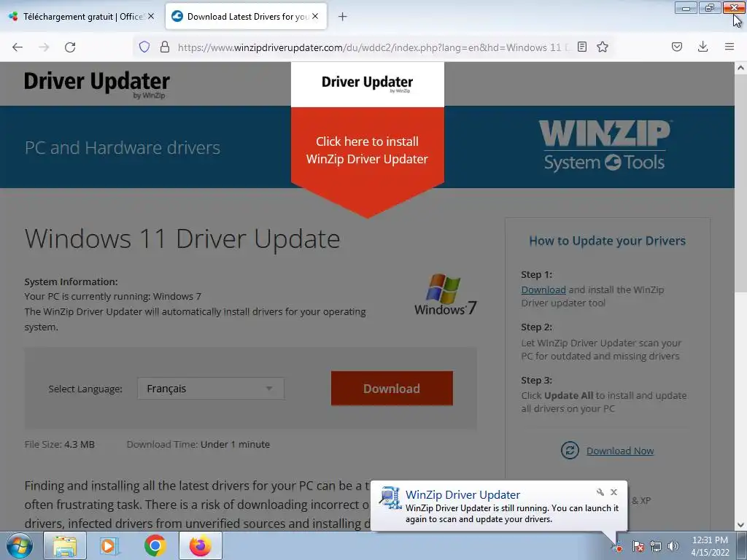Image resolution: width=747 pixels, height=560 pixels.
Task: Bookmark this page with the star
Action: [603, 47]
